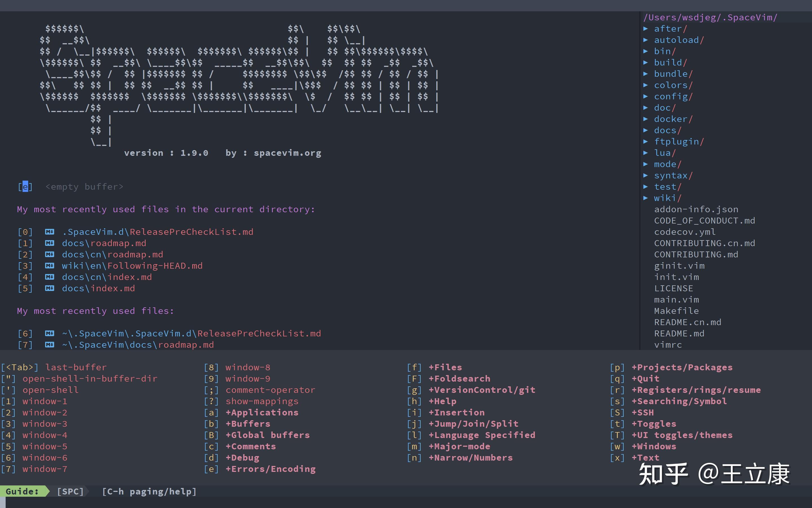Expand the after/ folder arrow
This screenshot has height=508, width=812.
tap(646, 29)
